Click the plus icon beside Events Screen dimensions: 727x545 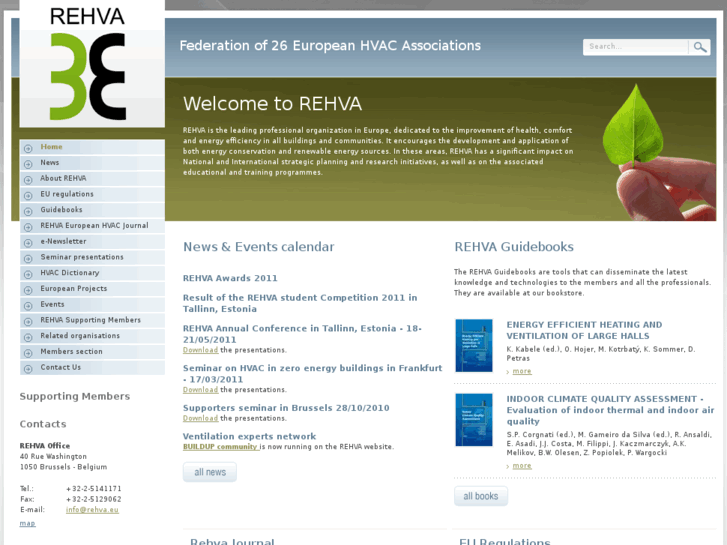[28, 305]
